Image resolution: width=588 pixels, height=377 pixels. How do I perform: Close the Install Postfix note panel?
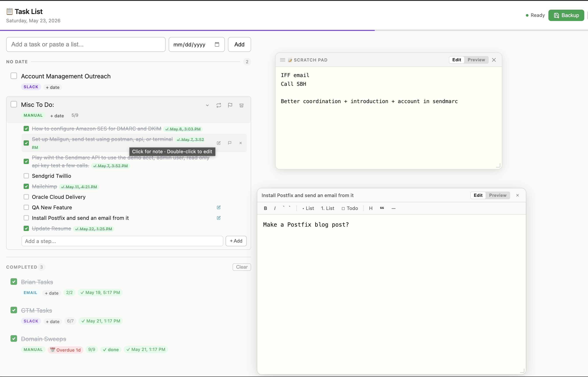pyautogui.click(x=518, y=195)
